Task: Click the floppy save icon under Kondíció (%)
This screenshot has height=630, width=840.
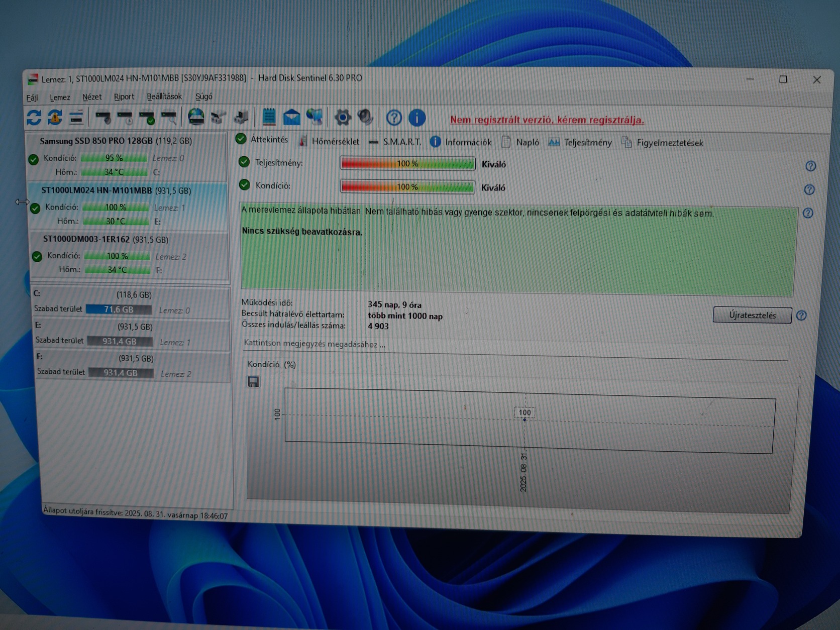Action: (x=253, y=382)
